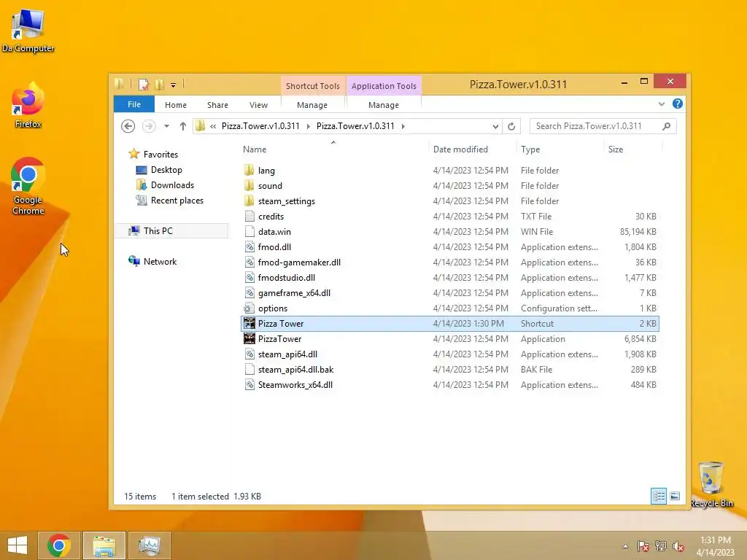Image resolution: width=747 pixels, height=560 pixels.
Task: Open Chrome from the taskbar
Action: 59,545
